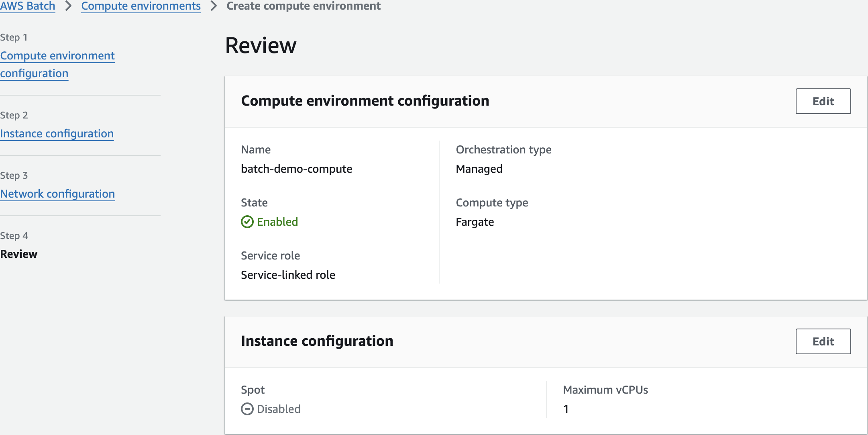Viewport: 868px width, 435px height.
Task: Open the AWS Batch breadcrumb link
Action: coord(28,6)
